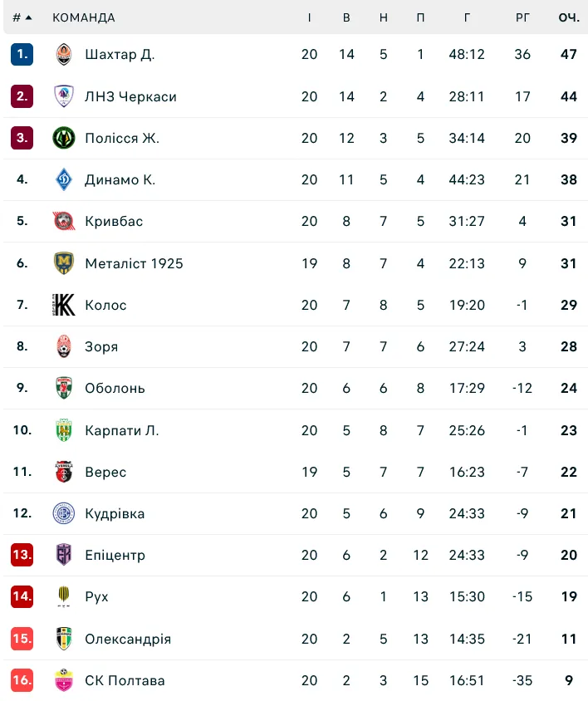
Task: Click the Zorya club emblem
Action: click(64, 346)
